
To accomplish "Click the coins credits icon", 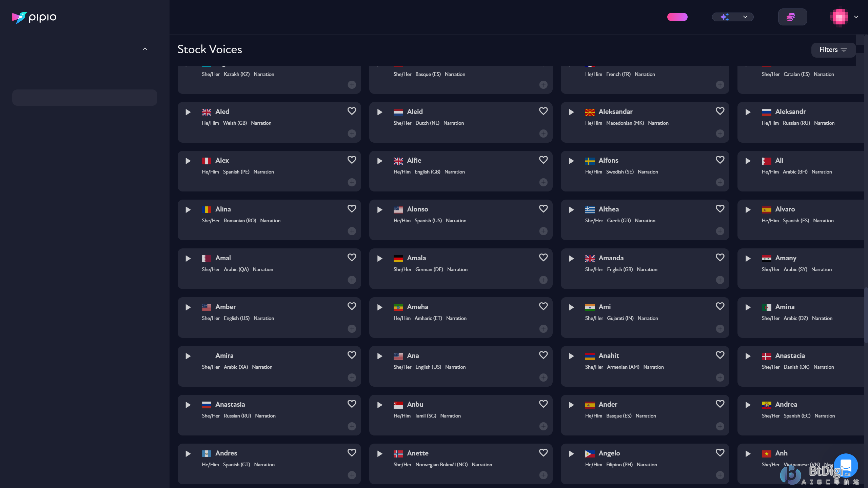I will 792,17.
